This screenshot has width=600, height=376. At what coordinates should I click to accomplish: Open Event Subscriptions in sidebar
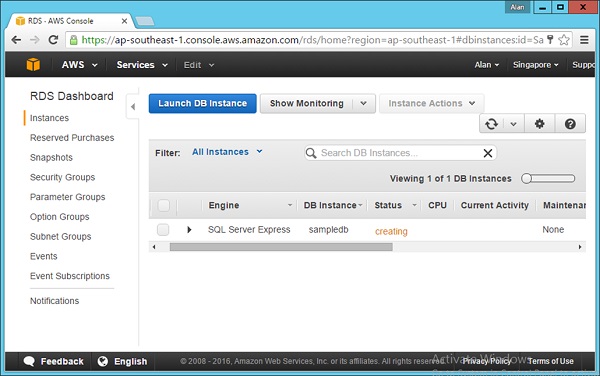[70, 276]
